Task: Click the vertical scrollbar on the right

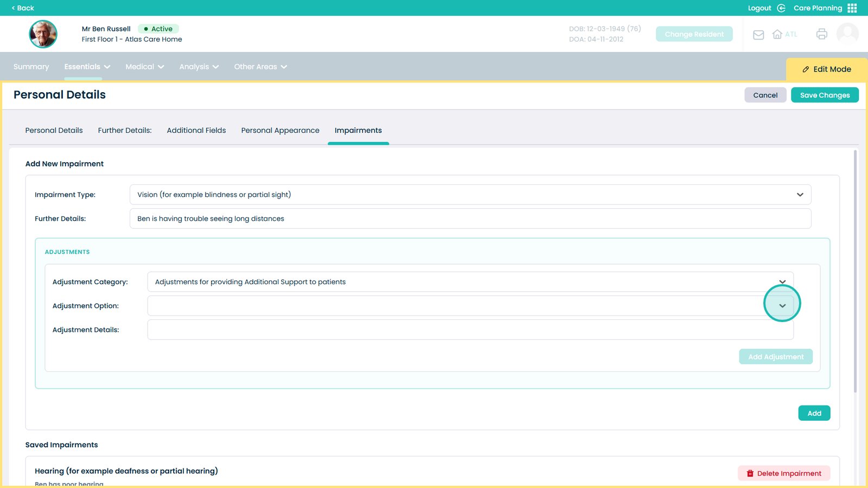Action: (856, 271)
